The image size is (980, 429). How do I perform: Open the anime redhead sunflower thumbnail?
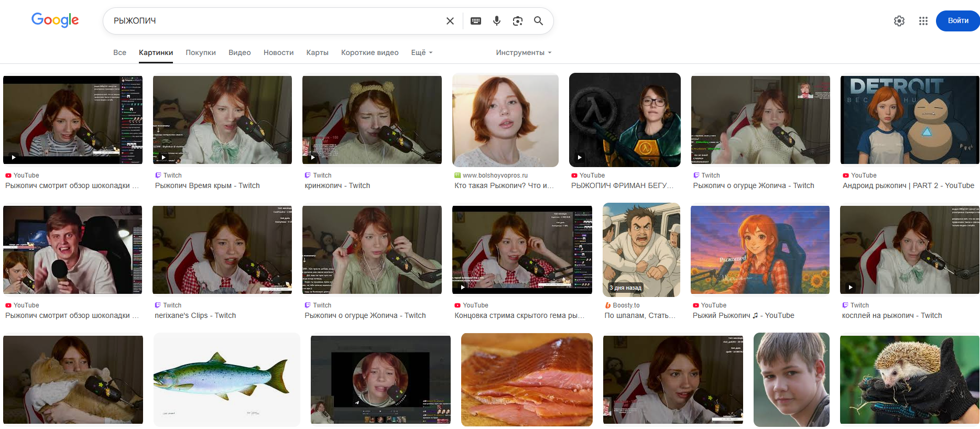point(760,250)
